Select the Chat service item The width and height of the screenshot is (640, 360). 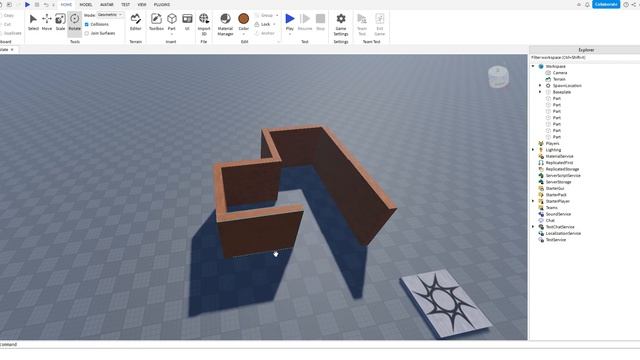coord(549,220)
